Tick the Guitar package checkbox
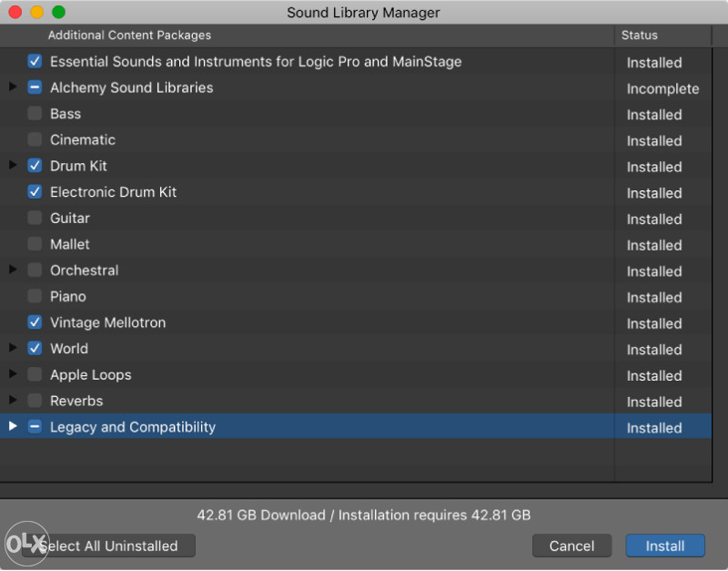This screenshot has width=728, height=571. pyautogui.click(x=35, y=218)
